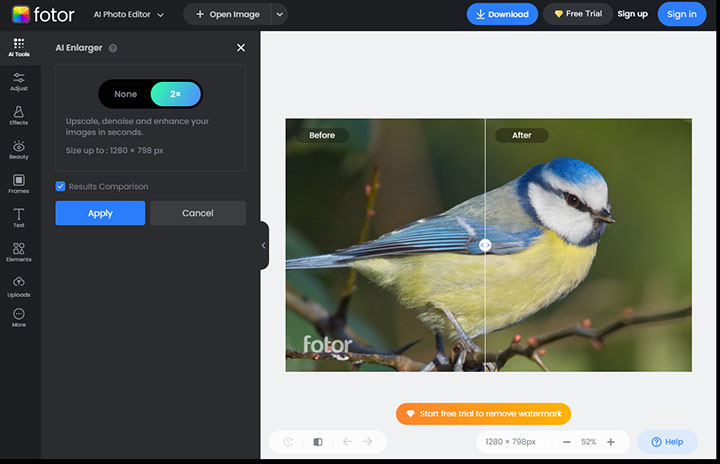Image resolution: width=720 pixels, height=464 pixels.
Task: Click the Sign up link
Action: [x=632, y=14]
